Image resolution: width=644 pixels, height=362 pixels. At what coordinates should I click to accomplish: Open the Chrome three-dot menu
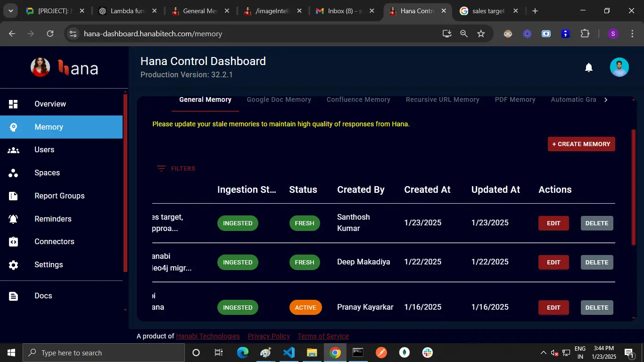click(x=632, y=33)
